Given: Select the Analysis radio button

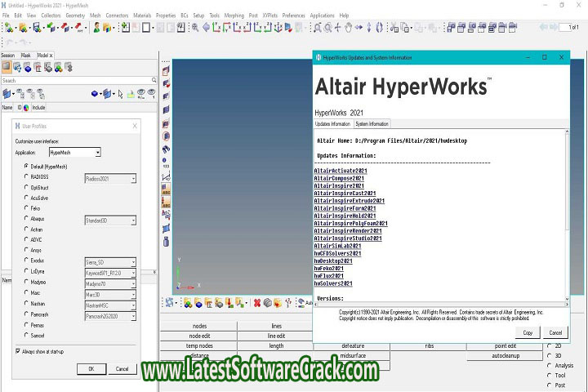Looking at the screenshot, I should 550,365.
